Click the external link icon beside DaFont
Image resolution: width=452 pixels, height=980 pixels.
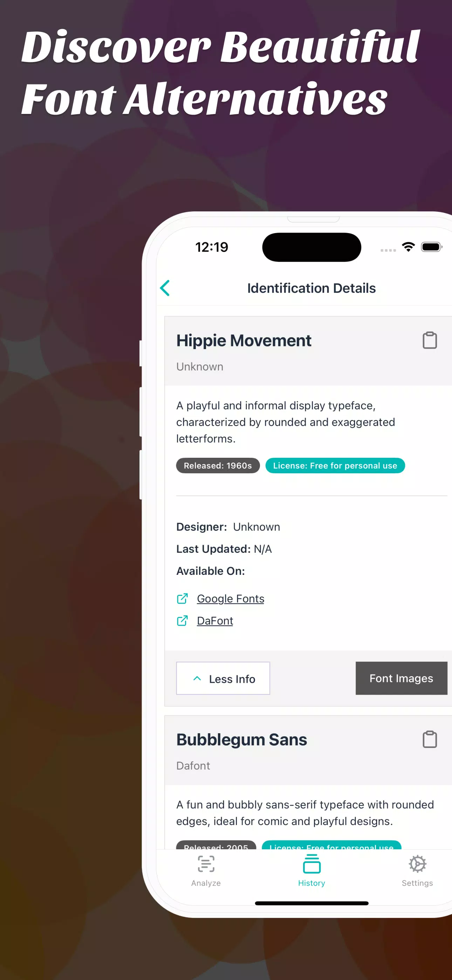click(183, 620)
